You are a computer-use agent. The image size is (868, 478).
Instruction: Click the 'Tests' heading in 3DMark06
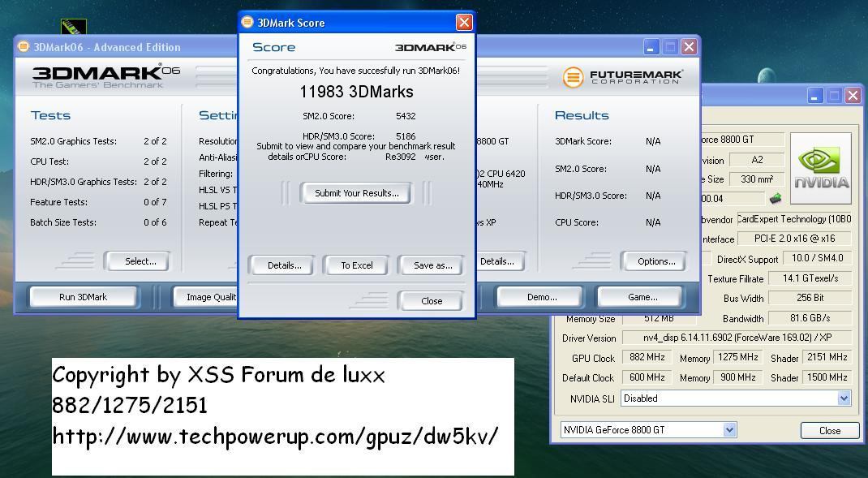[x=50, y=115]
